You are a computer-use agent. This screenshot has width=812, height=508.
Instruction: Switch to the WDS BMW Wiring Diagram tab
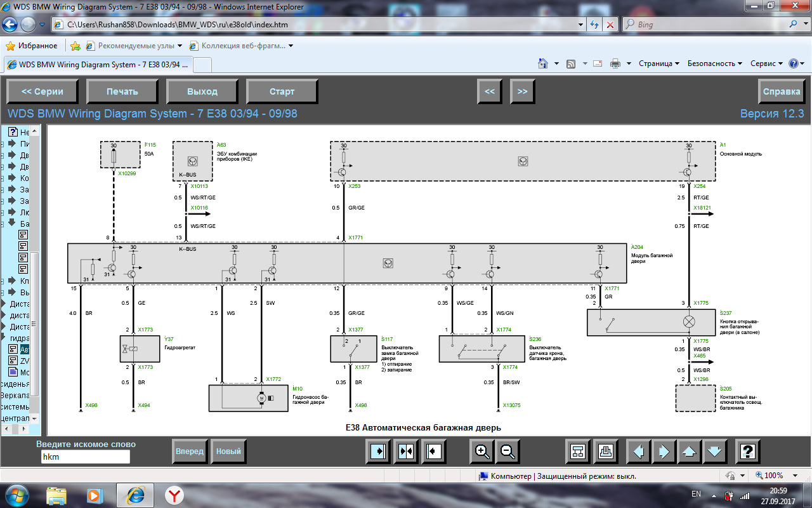click(x=97, y=65)
